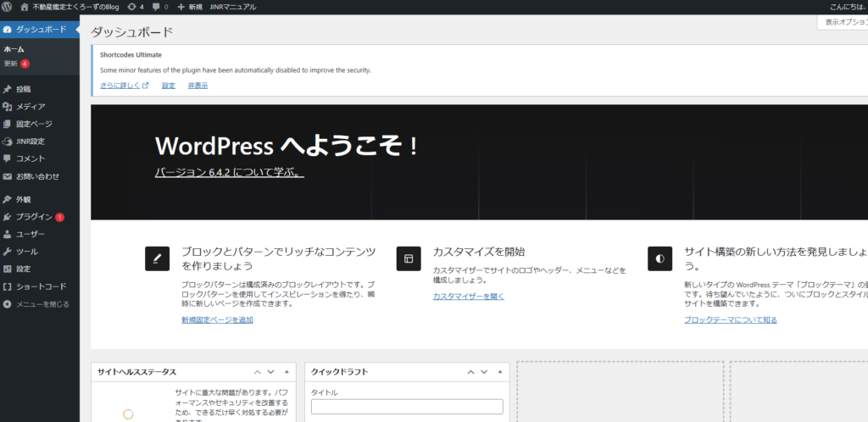Click the 新規固定ページを追加 link
The width and height of the screenshot is (868, 422).
pos(217,319)
